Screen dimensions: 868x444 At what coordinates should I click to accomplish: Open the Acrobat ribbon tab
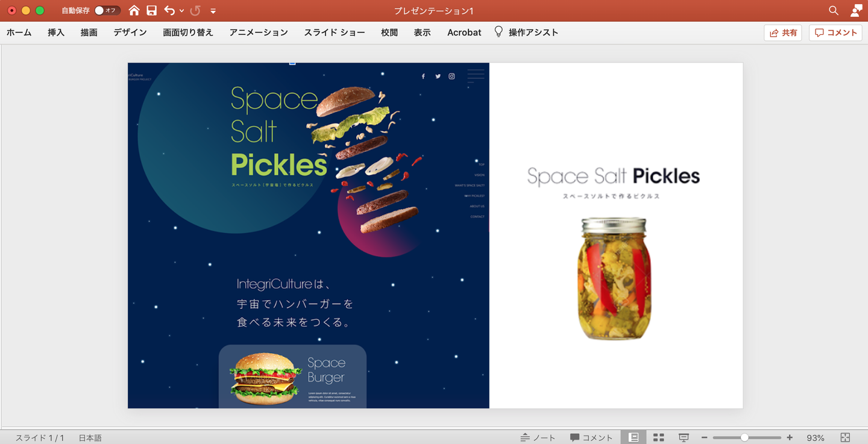coord(464,33)
